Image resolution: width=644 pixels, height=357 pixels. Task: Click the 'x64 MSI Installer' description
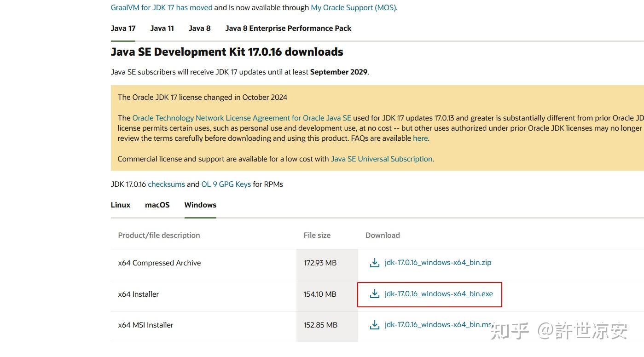(x=146, y=325)
